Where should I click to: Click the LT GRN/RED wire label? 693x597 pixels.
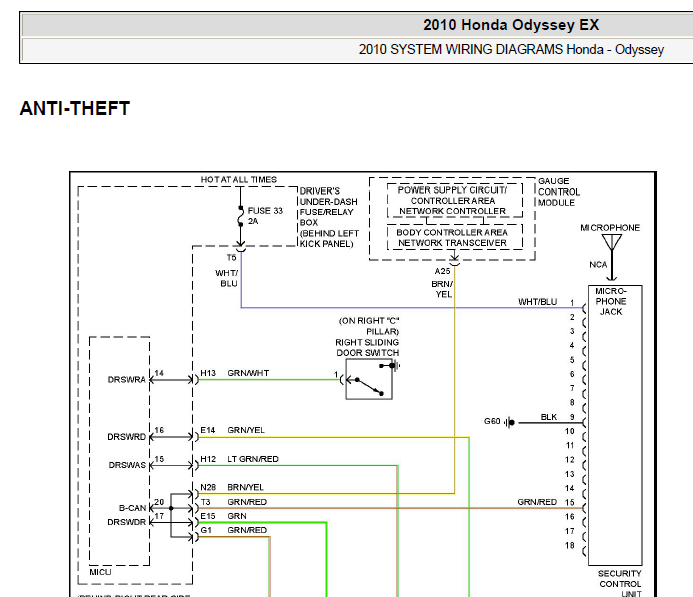pos(253,459)
